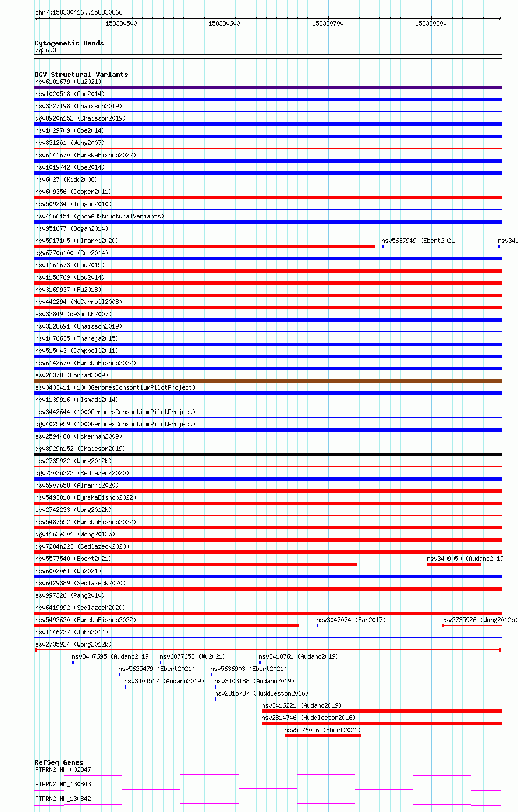Click the nsv1076635 (Thareja2015) label
This screenshot has width=518, height=812.
[77, 338]
